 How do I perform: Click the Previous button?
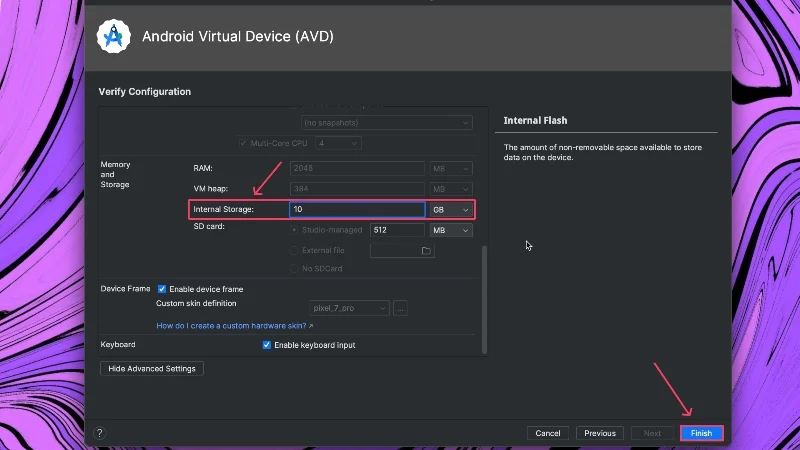tap(600, 433)
